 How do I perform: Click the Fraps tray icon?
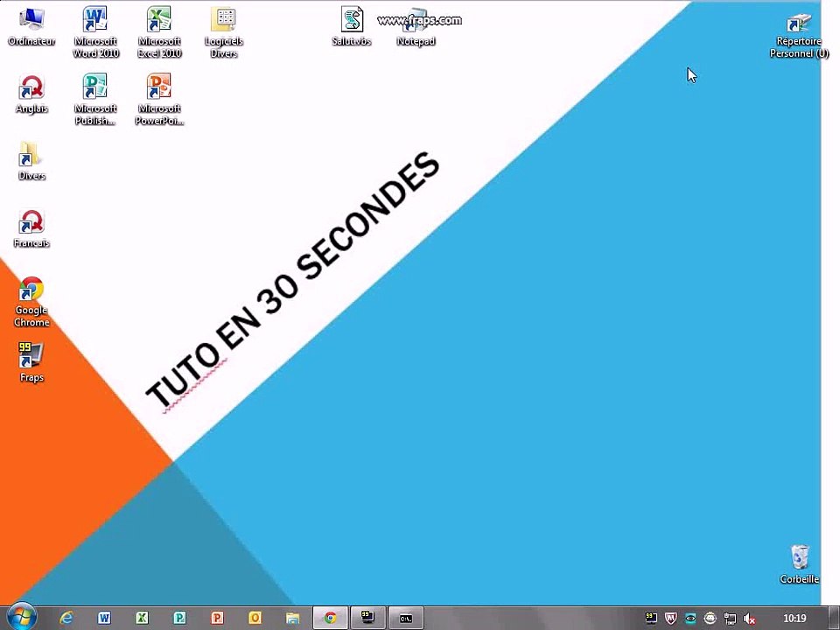coord(651,619)
